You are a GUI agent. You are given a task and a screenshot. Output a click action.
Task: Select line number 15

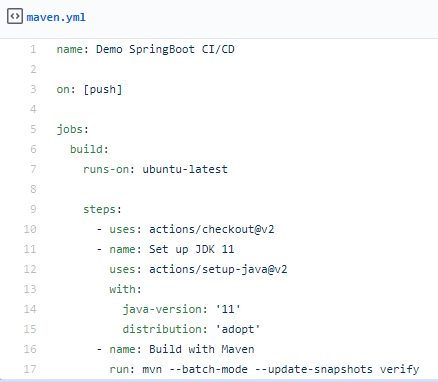pyautogui.click(x=30, y=329)
